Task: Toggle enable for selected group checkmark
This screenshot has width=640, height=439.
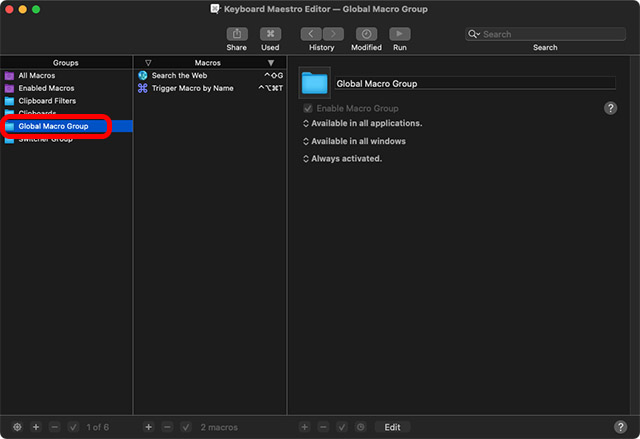Action: pos(73,427)
